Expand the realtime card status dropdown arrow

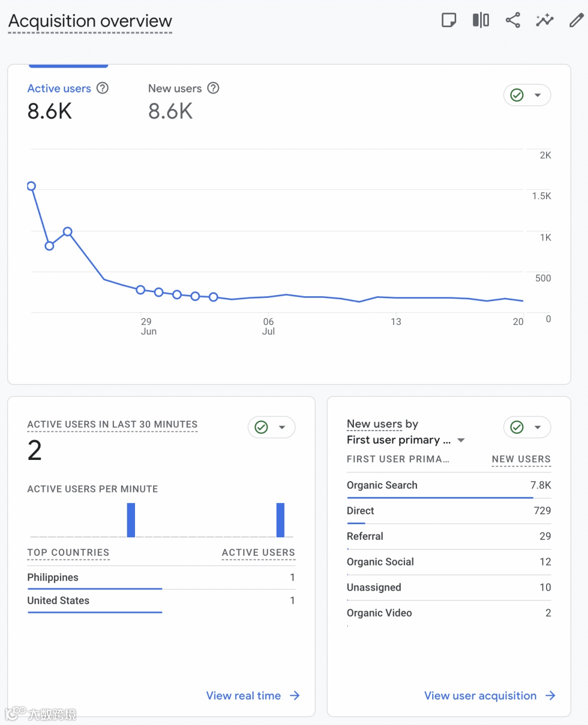click(x=282, y=427)
